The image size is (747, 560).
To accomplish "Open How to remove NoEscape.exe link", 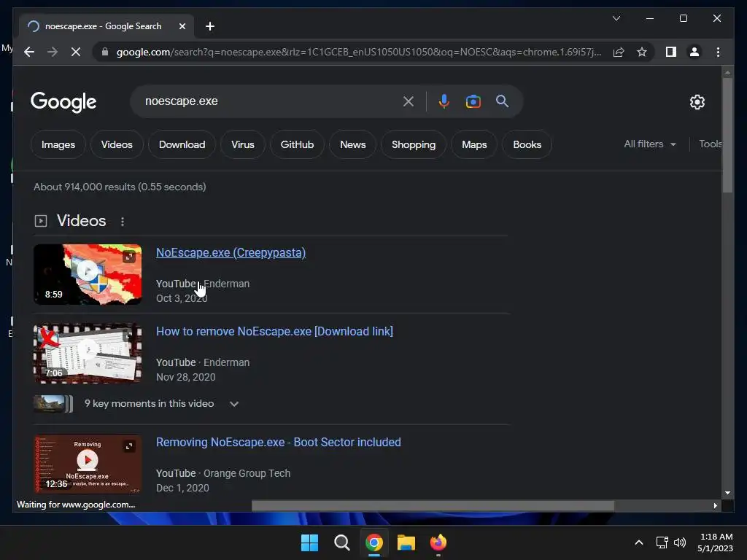I will coord(274,331).
